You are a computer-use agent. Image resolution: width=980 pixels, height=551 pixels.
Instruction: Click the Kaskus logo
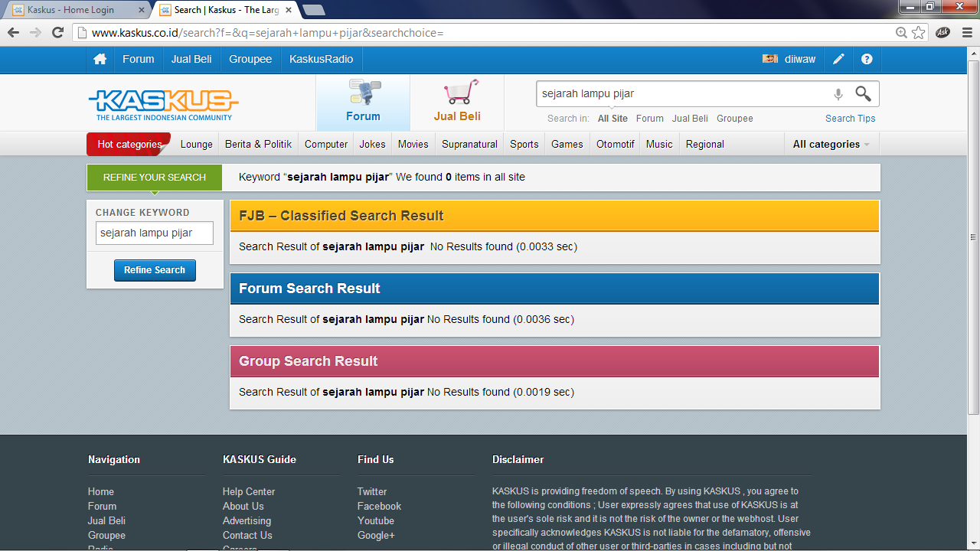point(164,104)
